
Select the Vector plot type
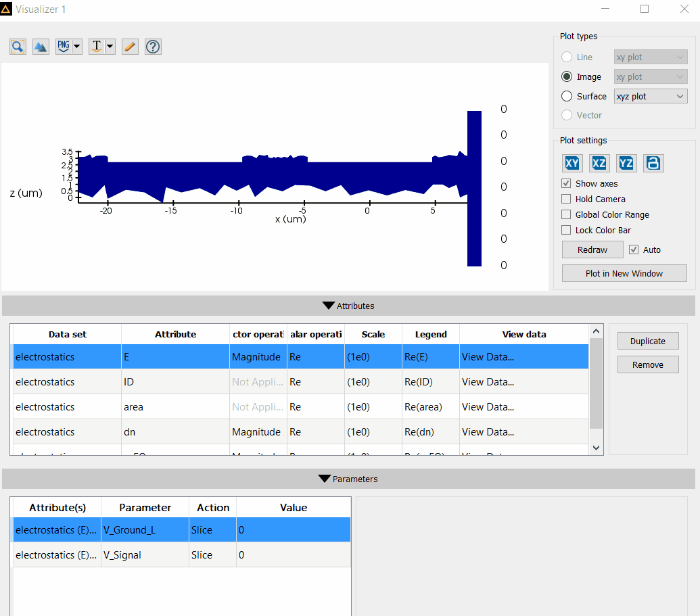click(567, 115)
